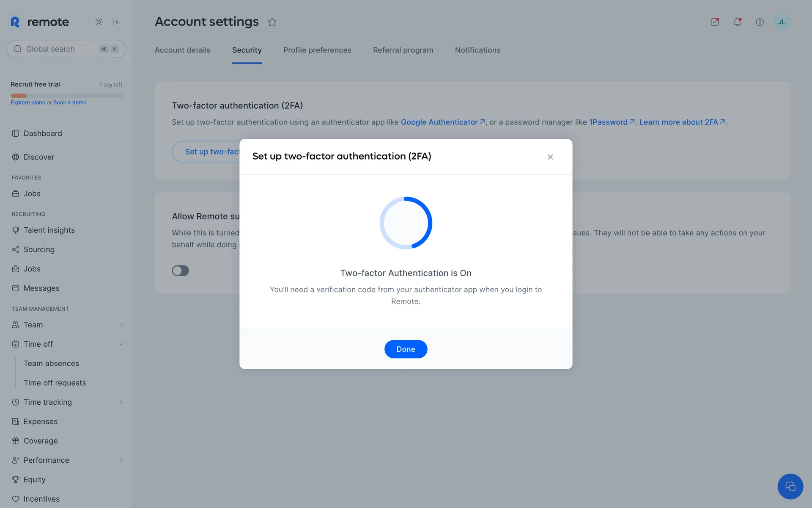
Task: Click the Recruit free trial progress bar
Action: [x=66, y=96]
